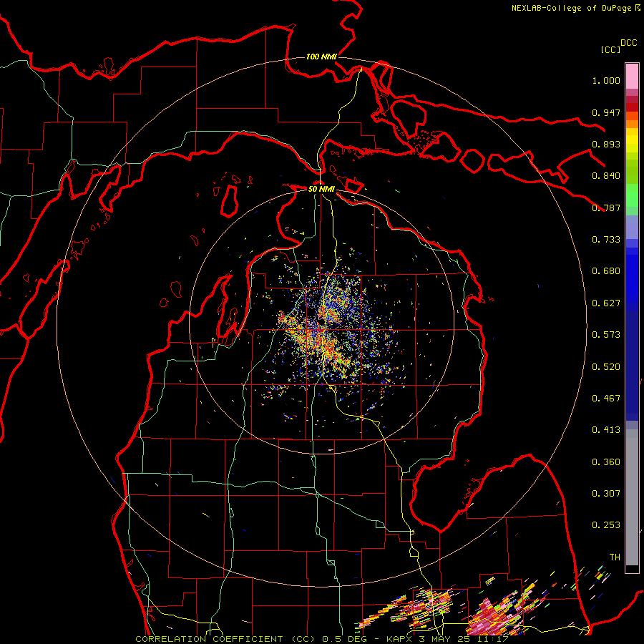Select the 0.947 legend value
The height and width of the screenshot is (644, 644).
pos(606,112)
